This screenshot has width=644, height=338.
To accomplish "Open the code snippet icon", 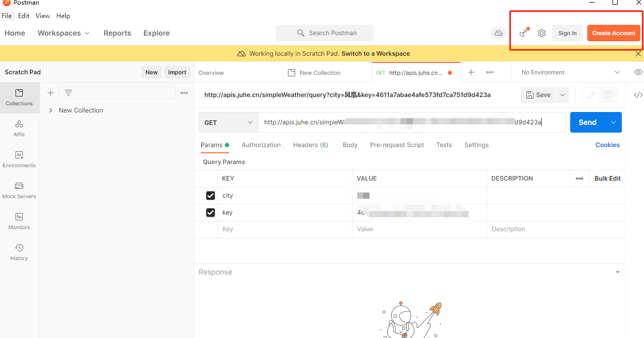I will point(638,95).
